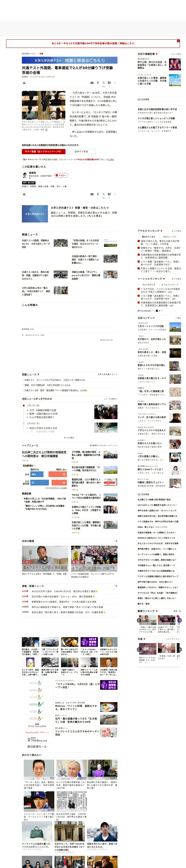Follow the author with フォロー button
The width and height of the screenshot is (186, 868).
pyautogui.click(x=61, y=175)
